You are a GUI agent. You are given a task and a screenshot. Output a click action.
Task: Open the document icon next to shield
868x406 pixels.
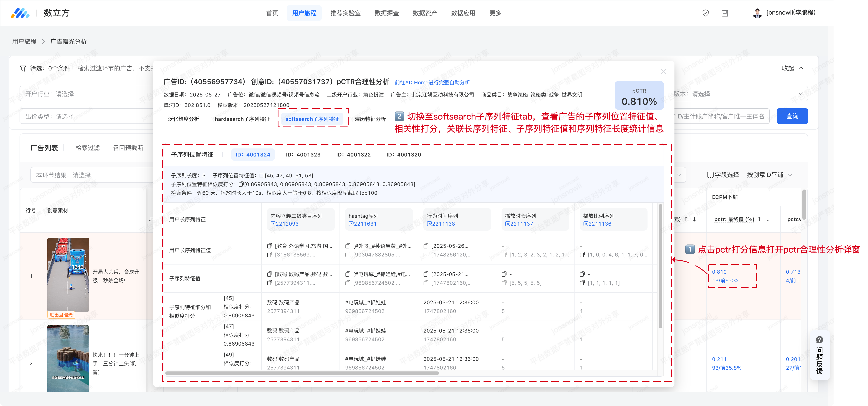[724, 13]
